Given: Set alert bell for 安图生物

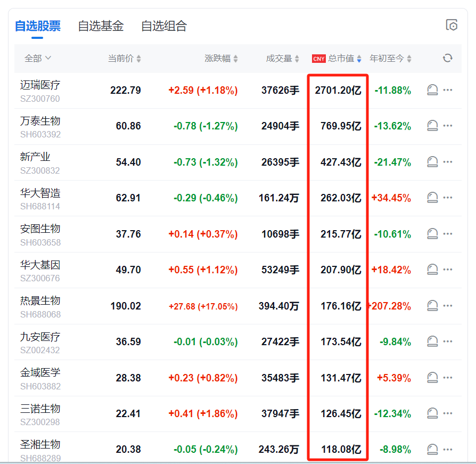Looking at the screenshot, I should click(432, 234).
